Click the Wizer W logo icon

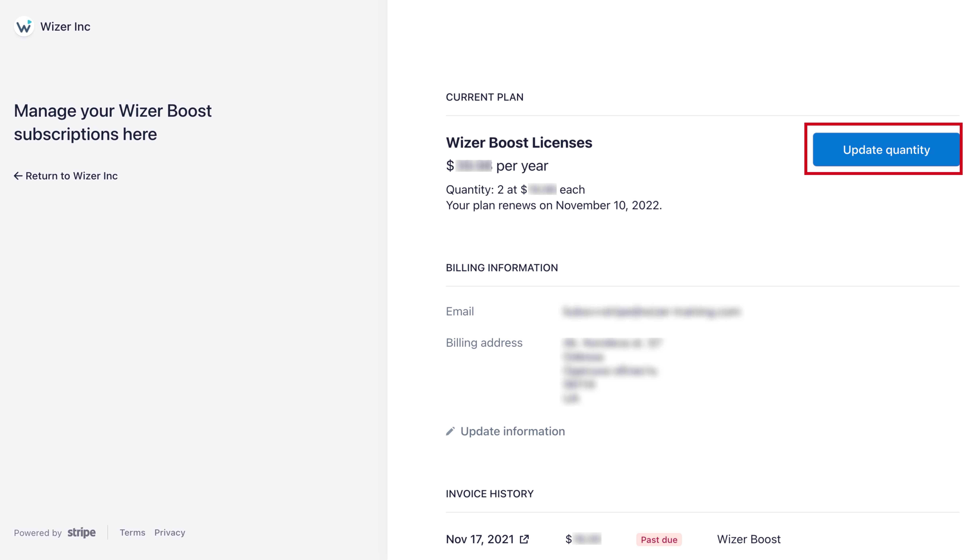(x=24, y=26)
